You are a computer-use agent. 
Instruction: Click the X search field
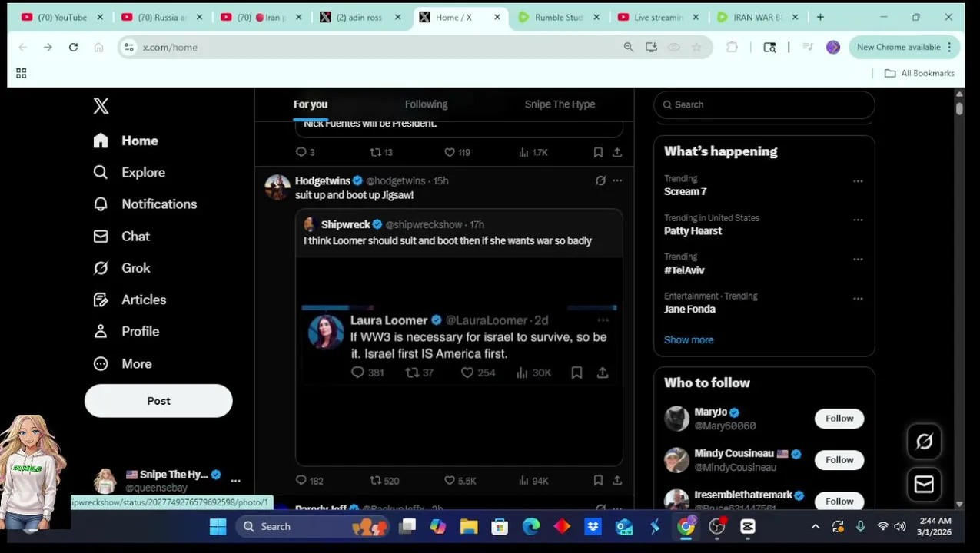pyautogui.click(x=764, y=104)
